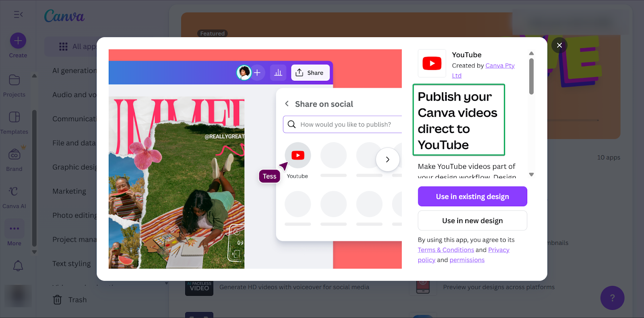This screenshot has height=318, width=644.
Task: Click Use in existing design
Action: click(x=473, y=197)
